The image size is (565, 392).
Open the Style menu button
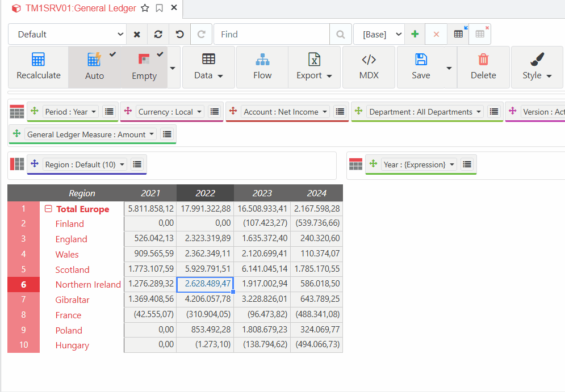[x=537, y=66]
